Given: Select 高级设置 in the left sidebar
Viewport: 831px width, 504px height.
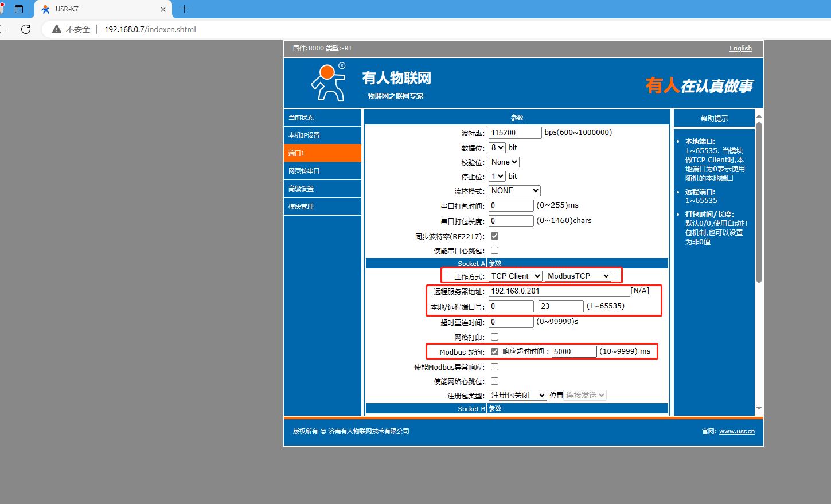Looking at the screenshot, I should 322,189.
